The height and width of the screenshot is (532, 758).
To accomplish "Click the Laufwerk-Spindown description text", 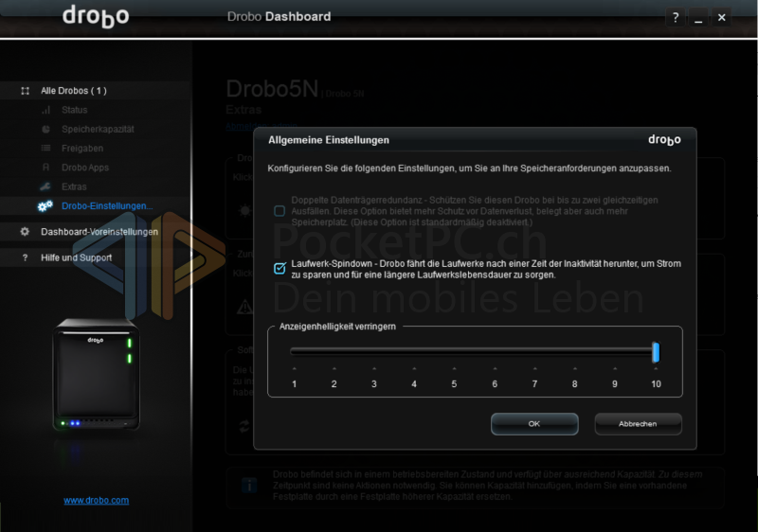I will coord(486,269).
